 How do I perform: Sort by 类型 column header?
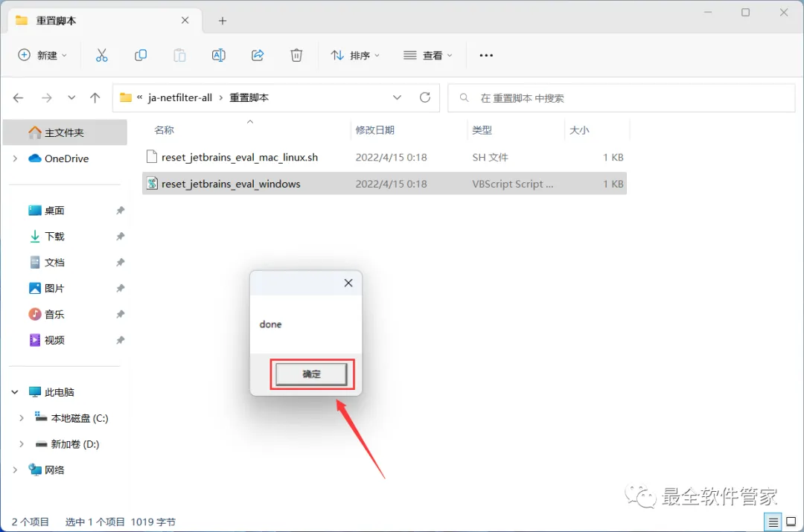tap(482, 130)
